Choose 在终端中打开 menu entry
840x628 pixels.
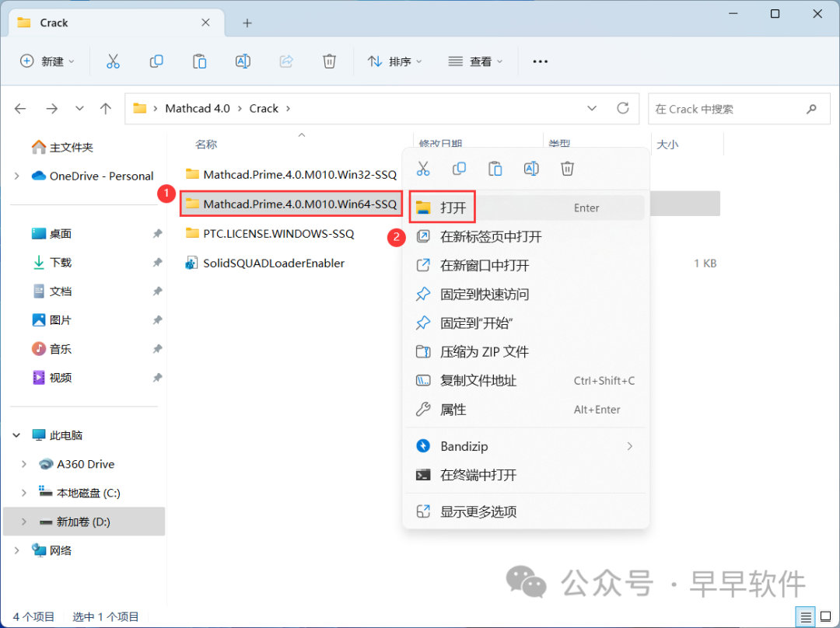(x=526, y=476)
